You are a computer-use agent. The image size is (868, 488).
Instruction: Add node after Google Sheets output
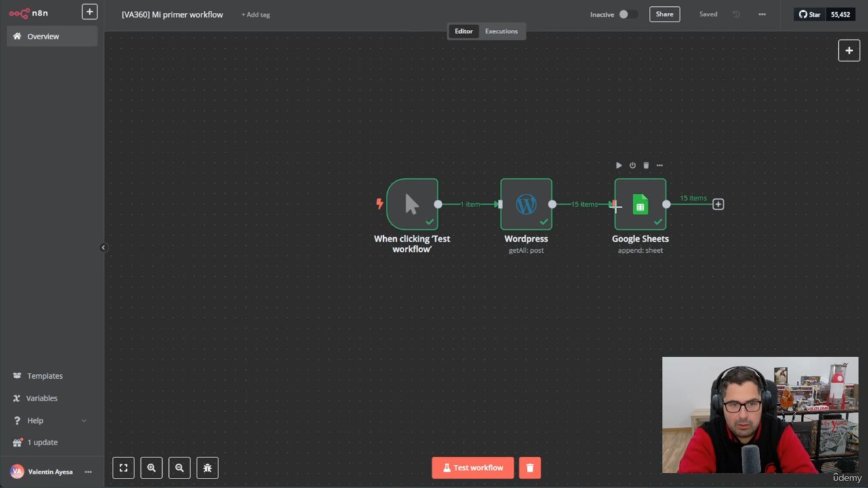tap(718, 204)
